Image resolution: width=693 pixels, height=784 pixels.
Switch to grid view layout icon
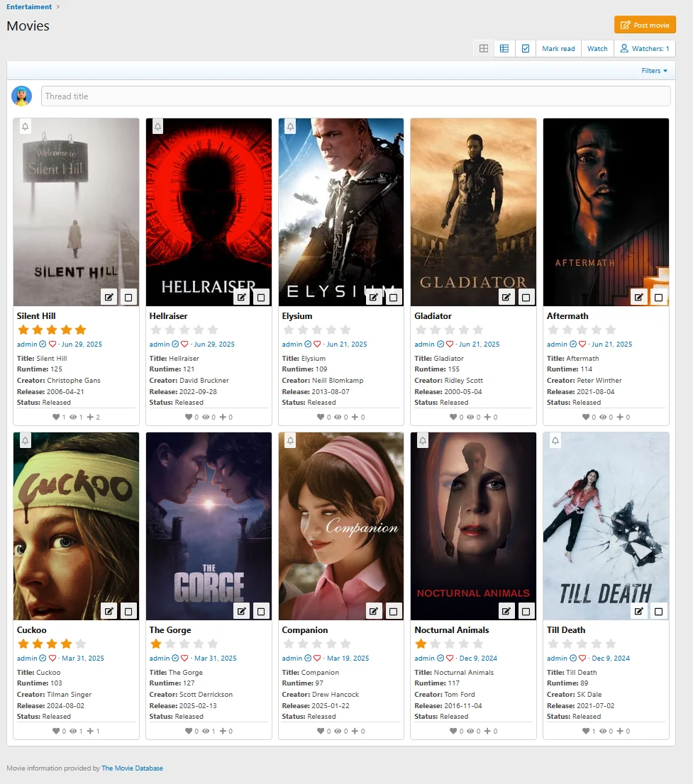(484, 48)
